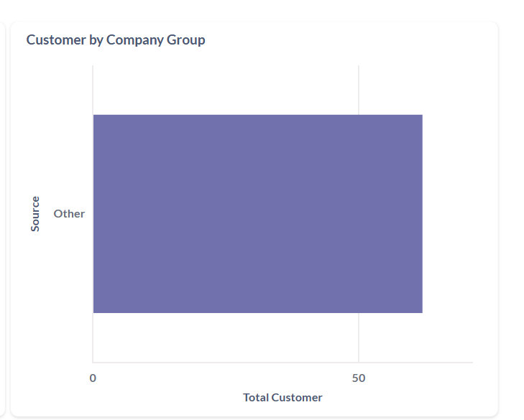Viewport: 524px width, 420px height.
Task: Click empty plot area above the bar
Action: pos(216,90)
